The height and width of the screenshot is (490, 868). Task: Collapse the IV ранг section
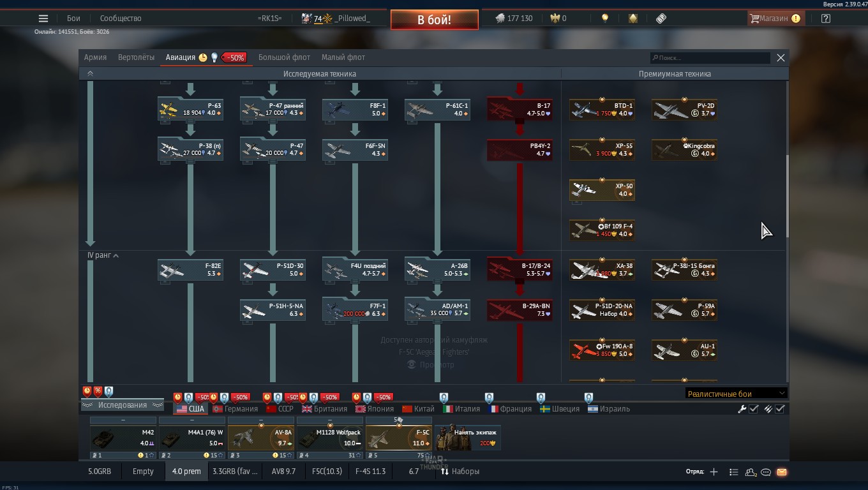[x=103, y=255]
